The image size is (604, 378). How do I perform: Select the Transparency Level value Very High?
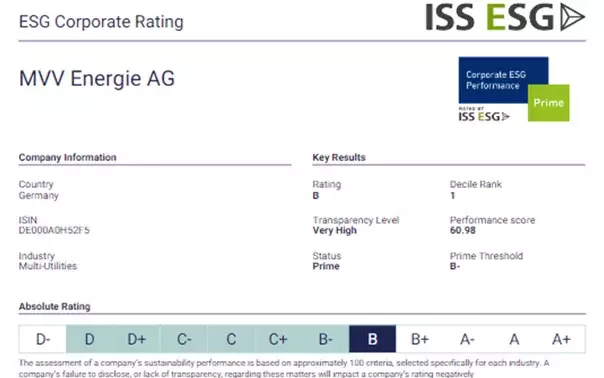click(335, 231)
